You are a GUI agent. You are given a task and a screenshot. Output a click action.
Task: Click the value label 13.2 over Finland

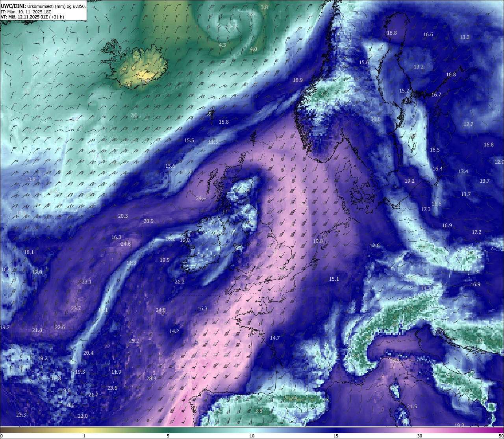[x=419, y=67]
